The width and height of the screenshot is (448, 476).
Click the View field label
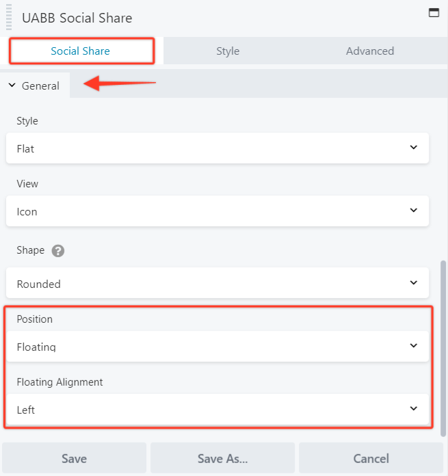click(x=27, y=184)
